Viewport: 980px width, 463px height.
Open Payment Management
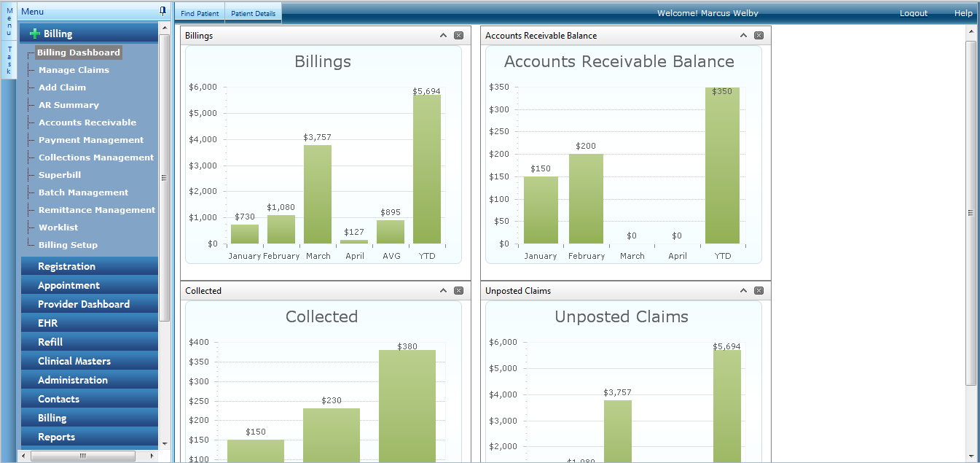point(91,140)
